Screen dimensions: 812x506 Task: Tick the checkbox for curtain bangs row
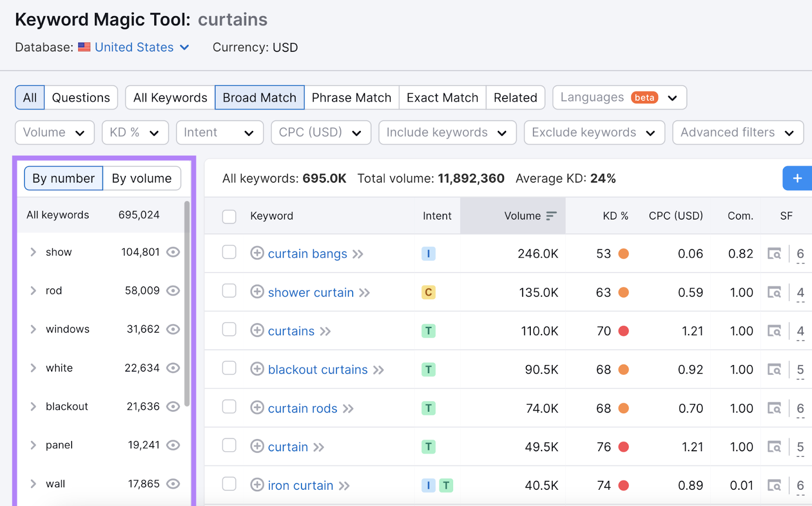(229, 252)
